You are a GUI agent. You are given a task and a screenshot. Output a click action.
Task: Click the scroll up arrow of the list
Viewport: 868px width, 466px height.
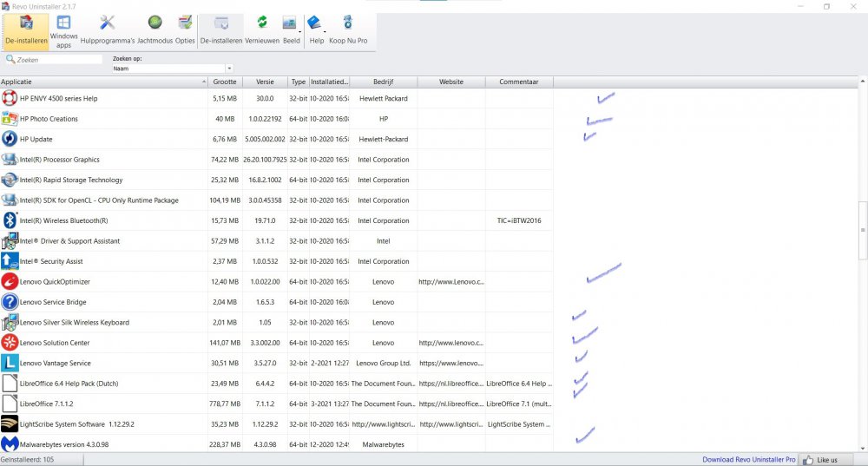863,82
